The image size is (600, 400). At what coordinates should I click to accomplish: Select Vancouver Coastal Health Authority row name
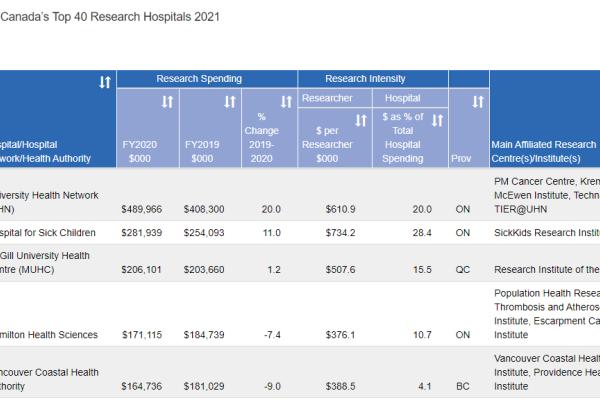coord(49,379)
